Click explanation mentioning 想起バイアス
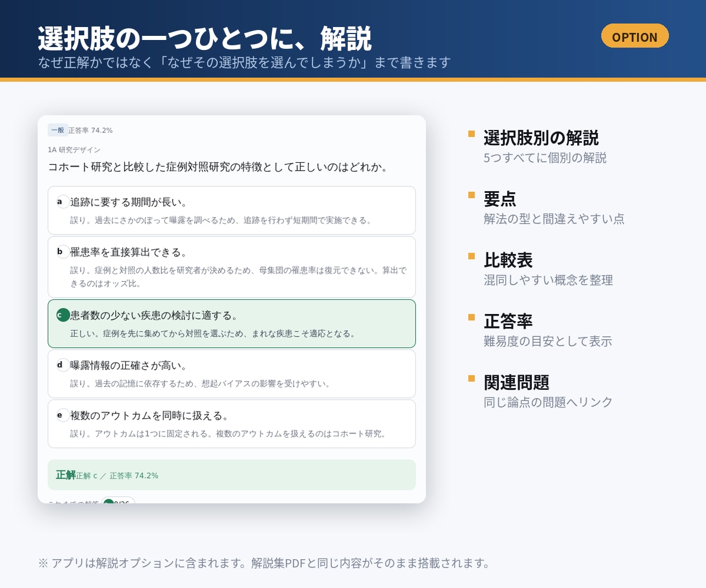This screenshot has width=706, height=588. (201, 383)
